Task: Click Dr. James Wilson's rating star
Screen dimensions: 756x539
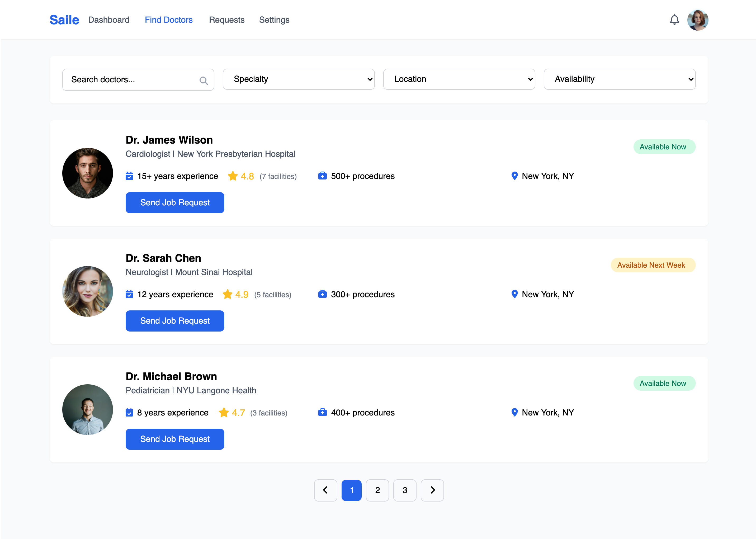Action: (233, 176)
